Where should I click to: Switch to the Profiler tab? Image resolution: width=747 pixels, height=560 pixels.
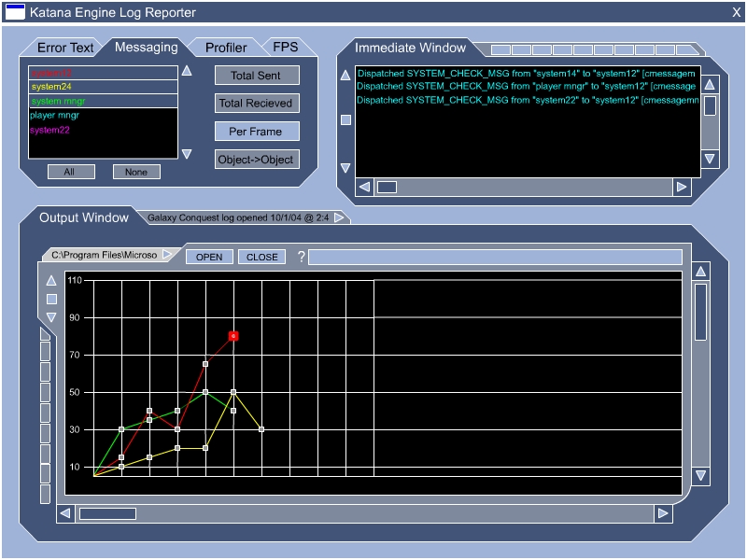pyautogui.click(x=226, y=48)
